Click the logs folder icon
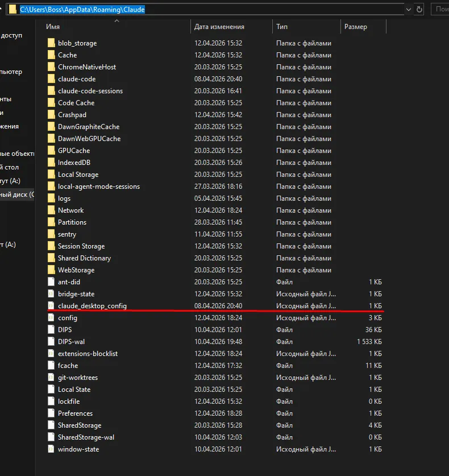Screen dimensions: 449x476 [51, 198]
